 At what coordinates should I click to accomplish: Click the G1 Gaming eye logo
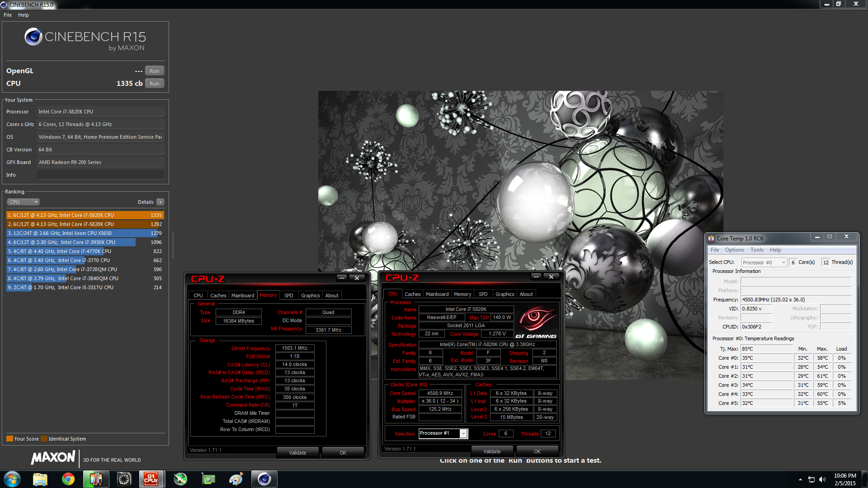pyautogui.click(x=536, y=322)
